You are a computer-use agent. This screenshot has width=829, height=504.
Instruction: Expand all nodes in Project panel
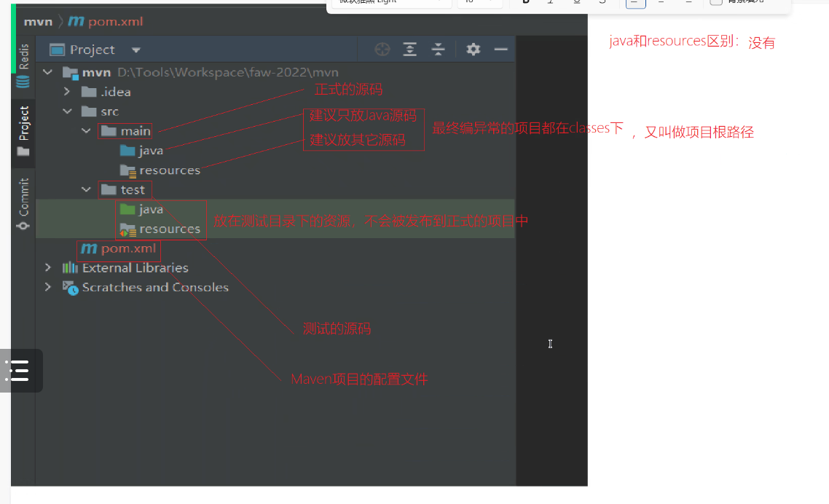410,50
